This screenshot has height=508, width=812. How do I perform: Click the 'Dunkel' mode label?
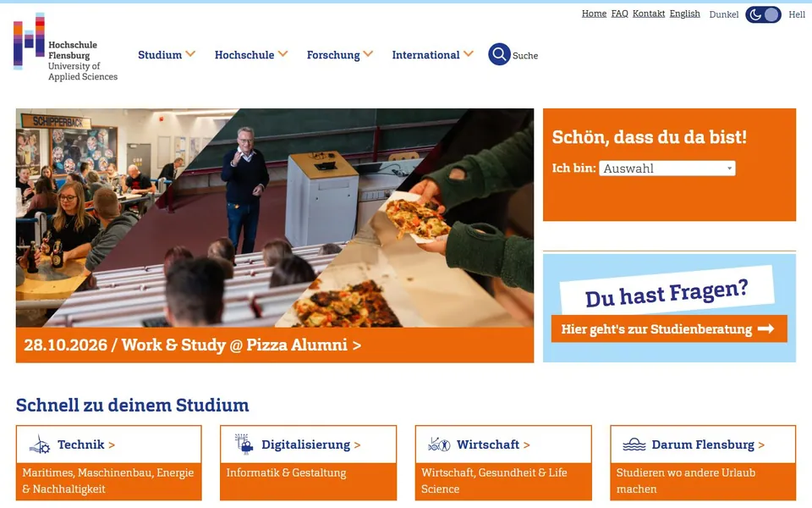point(723,14)
